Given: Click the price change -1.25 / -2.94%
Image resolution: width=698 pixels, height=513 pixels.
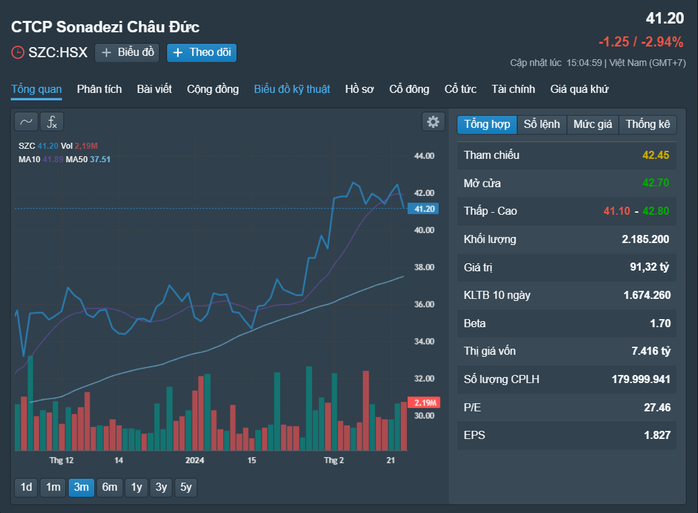Looking at the screenshot, I should point(641,42).
